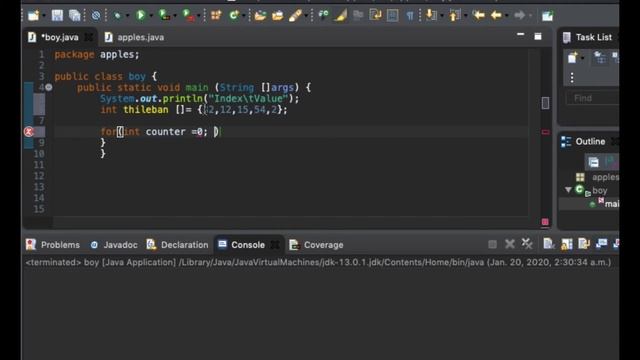
Task: Click the error marker on the for-loop line
Action: point(29,131)
